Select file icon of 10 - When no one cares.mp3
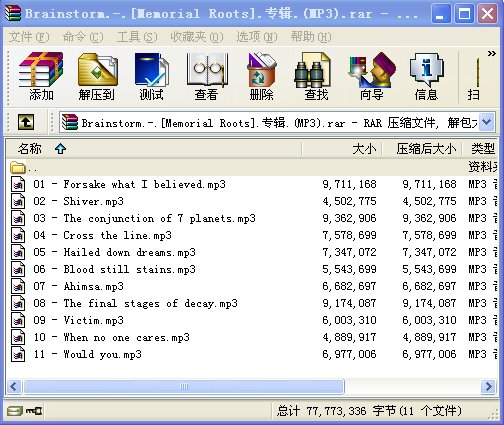Screen dimensions: 504x425 18,337
